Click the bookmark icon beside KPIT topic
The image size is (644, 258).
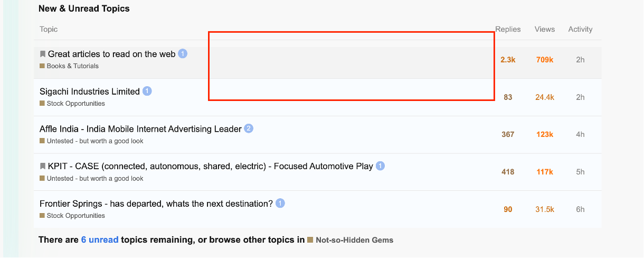point(43,166)
